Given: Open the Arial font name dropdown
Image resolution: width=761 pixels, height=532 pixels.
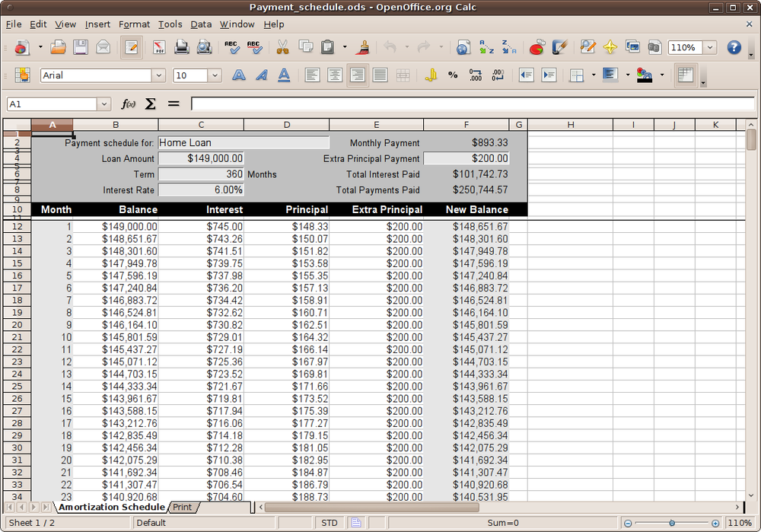Looking at the screenshot, I should pyautogui.click(x=158, y=75).
